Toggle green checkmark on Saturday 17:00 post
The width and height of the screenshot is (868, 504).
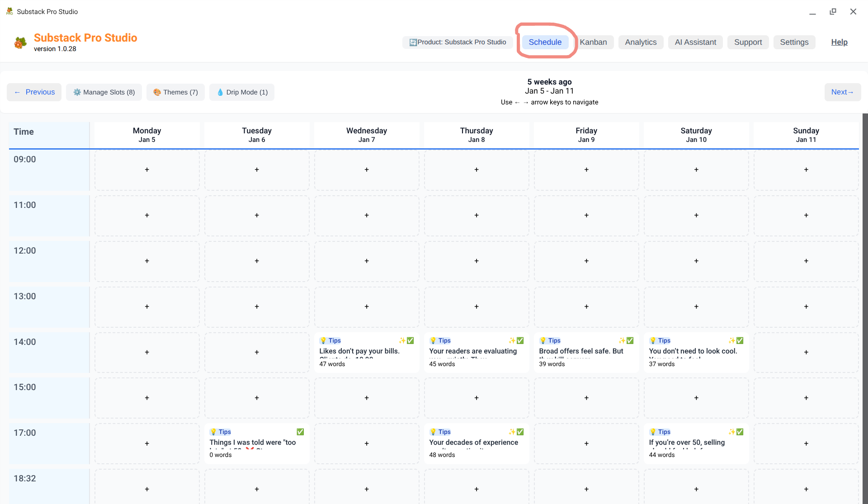pos(740,432)
